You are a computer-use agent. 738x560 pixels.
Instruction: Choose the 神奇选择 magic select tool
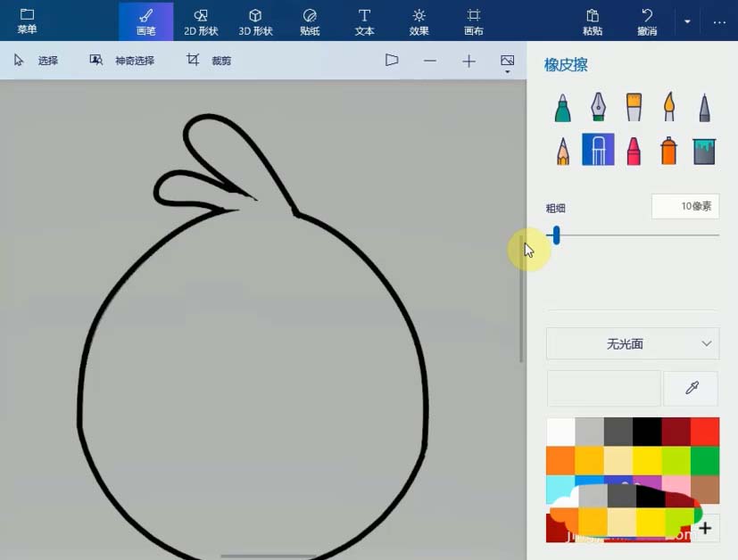pyautogui.click(x=122, y=60)
